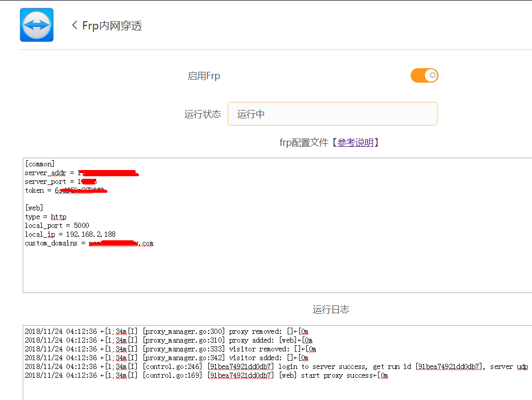
Task: Click the Frp内网穿透 page title
Action: pyautogui.click(x=112, y=25)
